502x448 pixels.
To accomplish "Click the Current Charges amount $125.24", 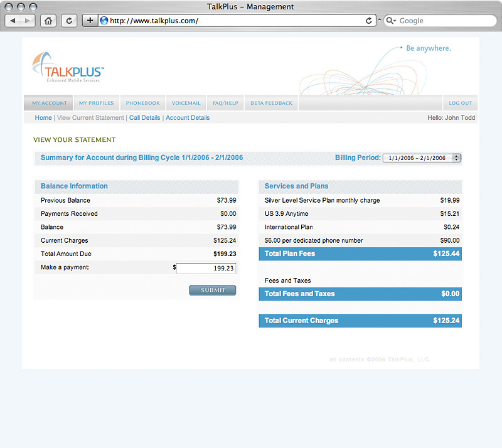I will [225, 240].
